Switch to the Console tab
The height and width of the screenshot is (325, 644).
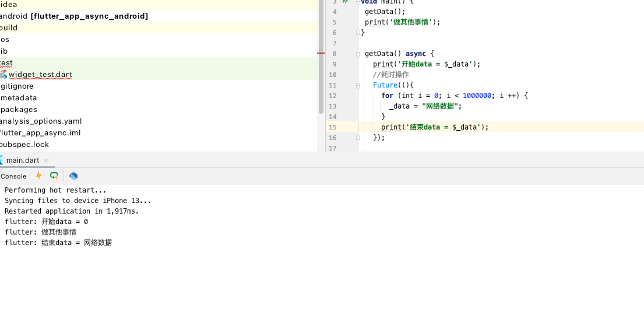tap(13, 176)
